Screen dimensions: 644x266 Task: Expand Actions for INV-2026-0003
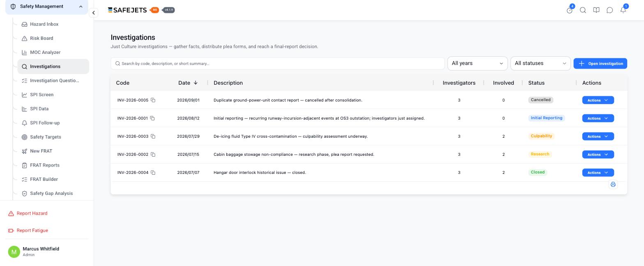tap(598, 136)
